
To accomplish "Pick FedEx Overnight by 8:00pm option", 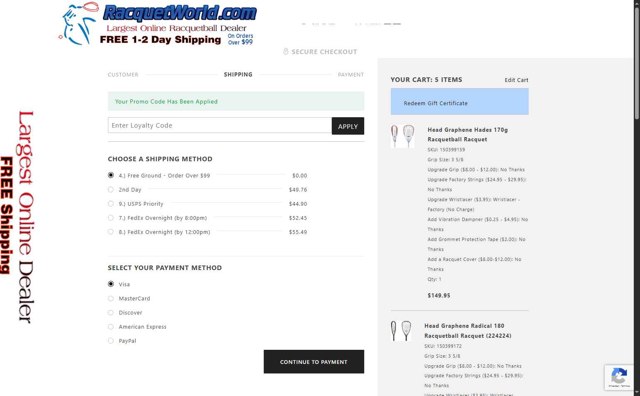I will click(x=111, y=218).
